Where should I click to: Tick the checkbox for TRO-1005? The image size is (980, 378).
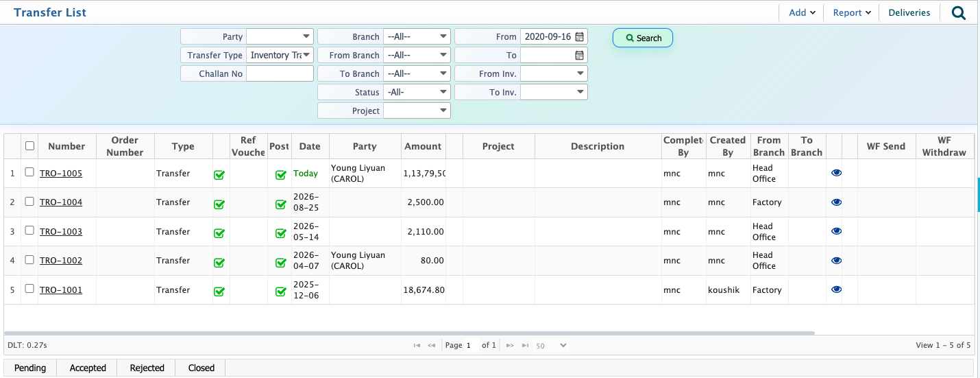29,172
